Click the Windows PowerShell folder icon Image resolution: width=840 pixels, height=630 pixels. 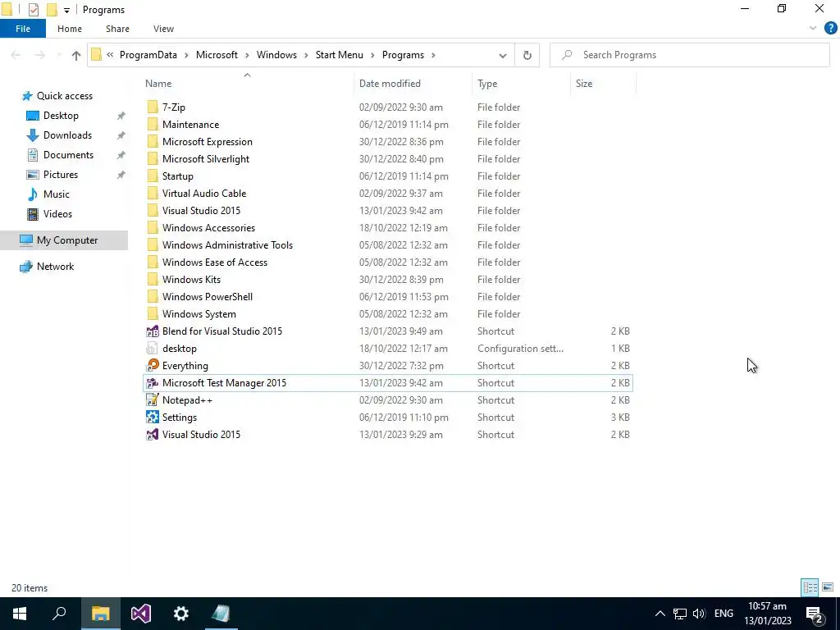tap(153, 296)
